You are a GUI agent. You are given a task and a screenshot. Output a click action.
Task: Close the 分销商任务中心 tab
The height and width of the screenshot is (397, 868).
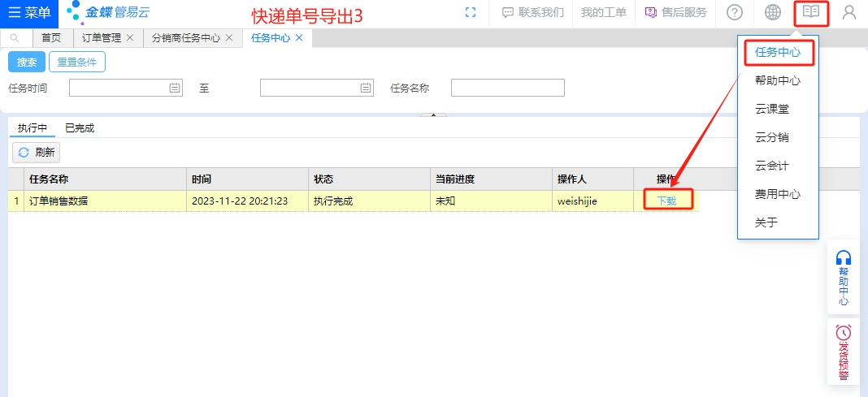(x=229, y=38)
